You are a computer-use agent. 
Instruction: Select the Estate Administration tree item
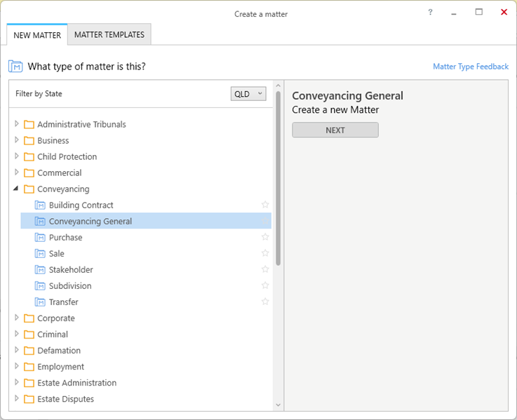pos(76,383)
